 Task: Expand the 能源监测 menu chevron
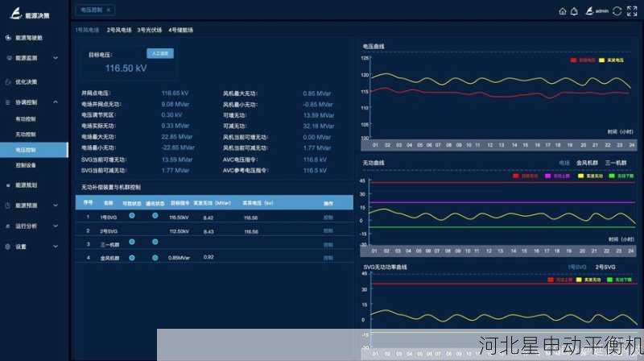point(56,58)
